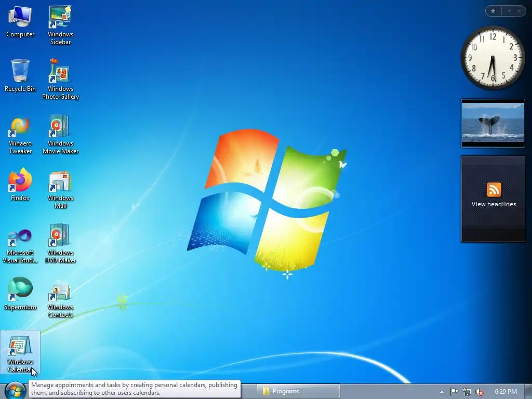Open View headlines in feed gadget
Image resolution: width=532 pixels, height=399 pixels.
coord(494,204)
